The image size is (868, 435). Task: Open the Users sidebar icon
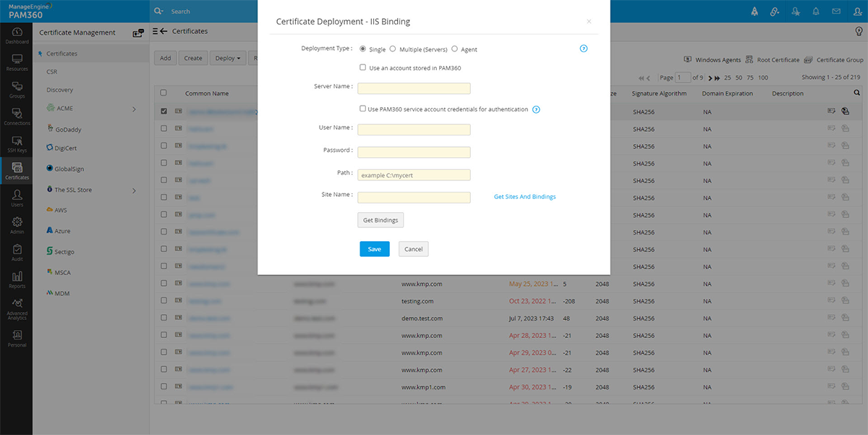tap(17, 199)
